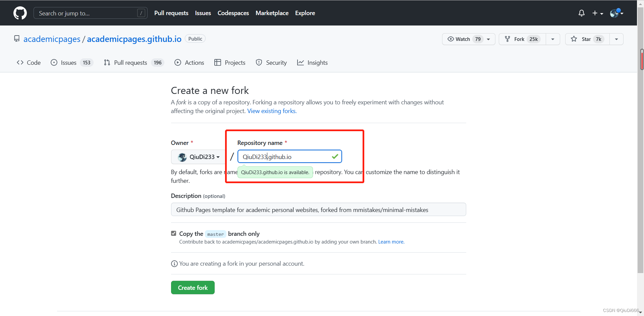Click the star icon on Star button

[x=574, y=39]
